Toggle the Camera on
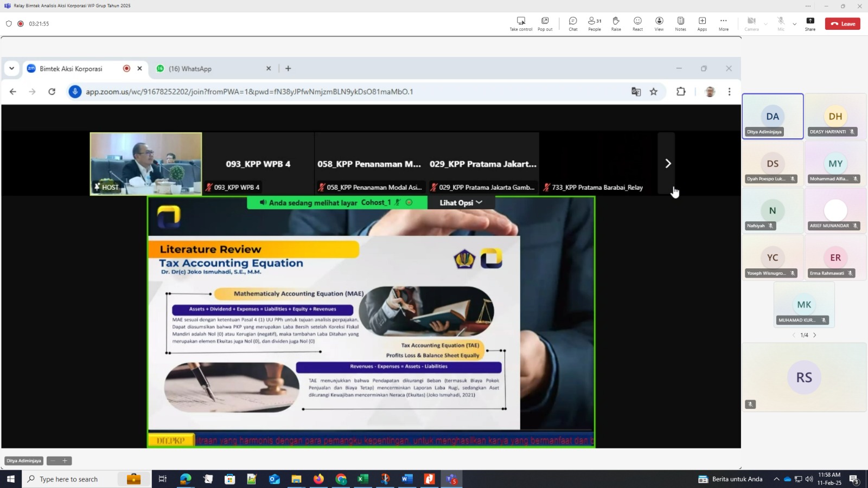Image resolution: width=868 pixels, height=488 pixels. point(751,23)
